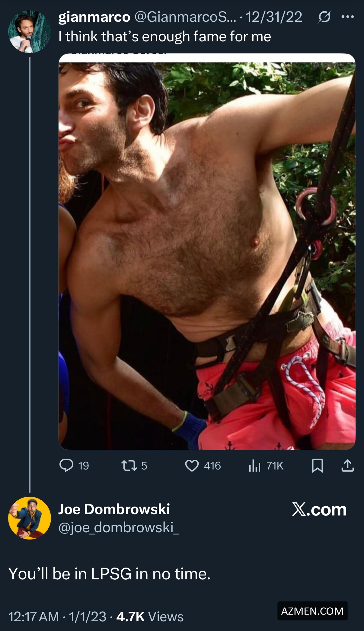Open the 12:17 AM · 1/1/23 timestamp

click(x=57, y=617)
